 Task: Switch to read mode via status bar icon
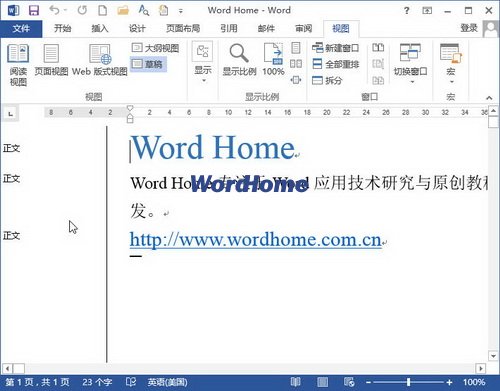(x=295, y=382)
